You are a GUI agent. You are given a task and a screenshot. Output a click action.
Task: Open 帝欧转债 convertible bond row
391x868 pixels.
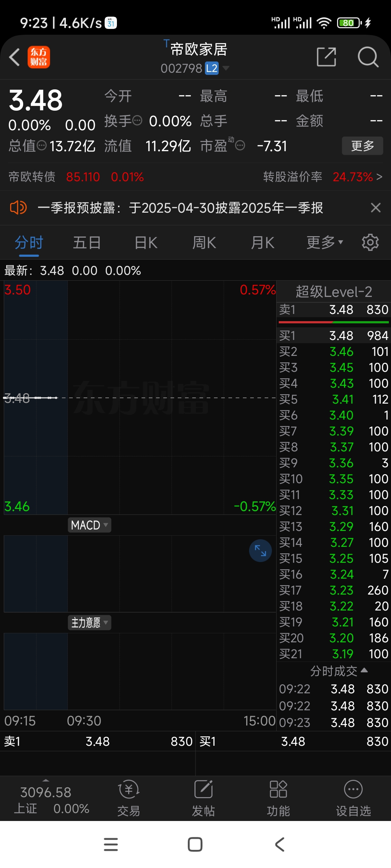tap(76, 177)
